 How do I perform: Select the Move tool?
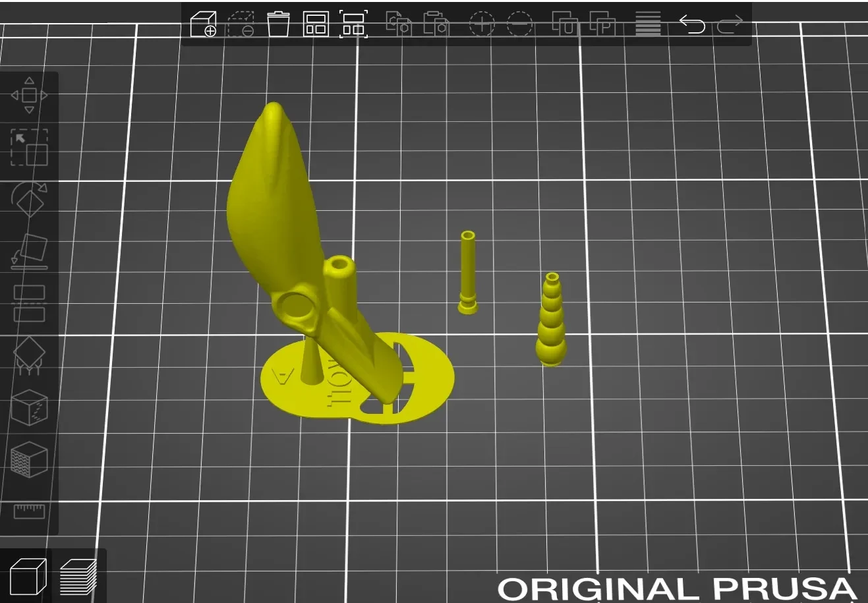pos(29,96)
